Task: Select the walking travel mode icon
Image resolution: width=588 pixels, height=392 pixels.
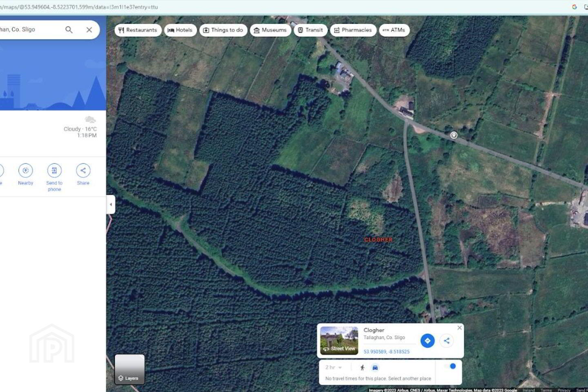Action: [x=362, y=367]
